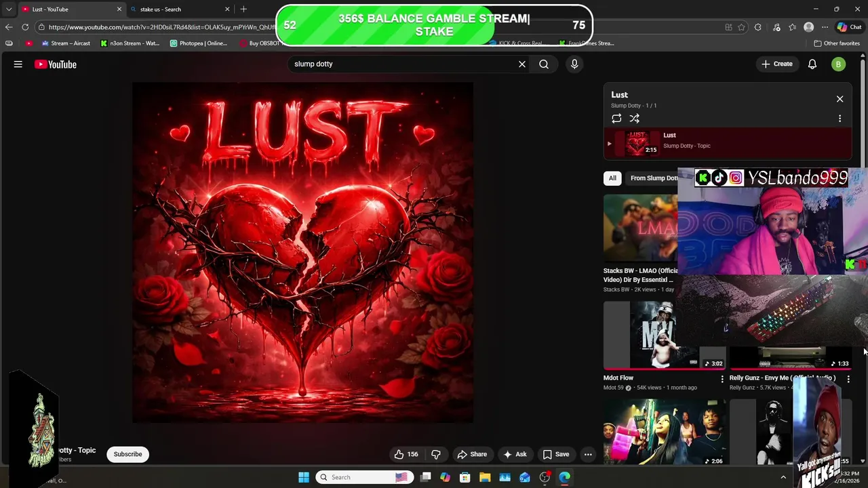Click the 'Mdot Flow' video title
The height and width of the screenshot is (488, 868).
click(x=618, y=378)
